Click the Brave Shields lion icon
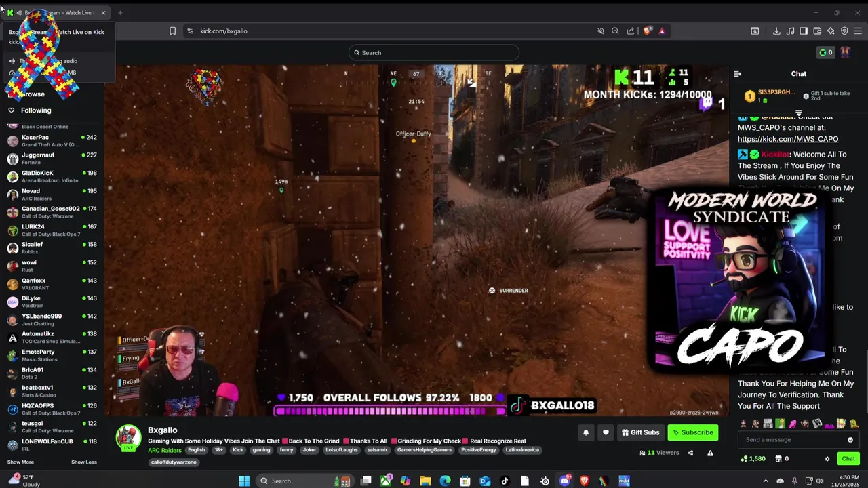Image resolution: width=868 pixels, height=488 pixels. click(648, 30)
